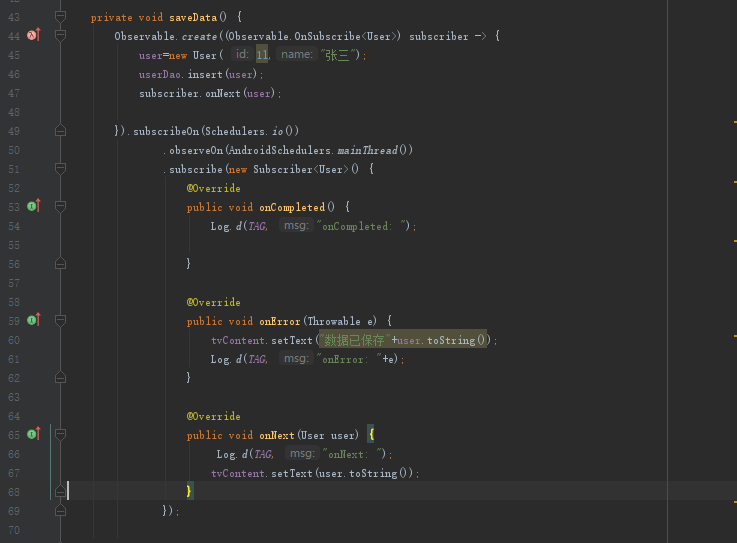Click the onCompleted method name
The image size is (737, 543).
(x=292, y=207)
